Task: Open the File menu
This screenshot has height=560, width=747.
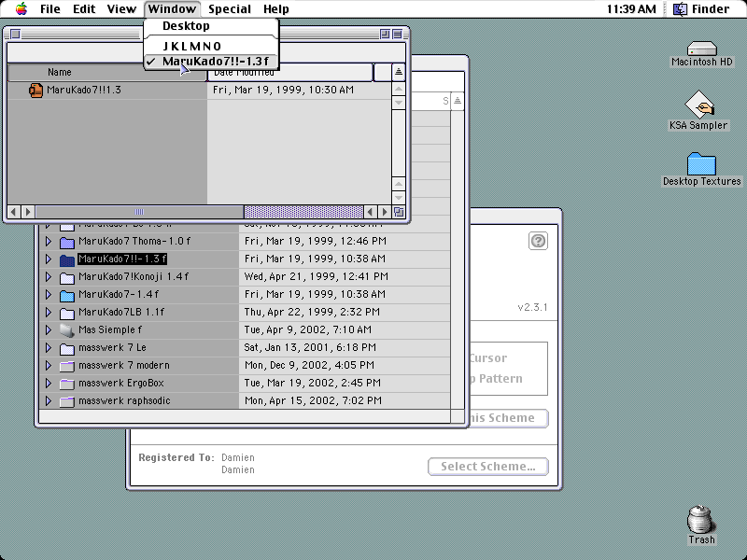Action: (50, 9)
